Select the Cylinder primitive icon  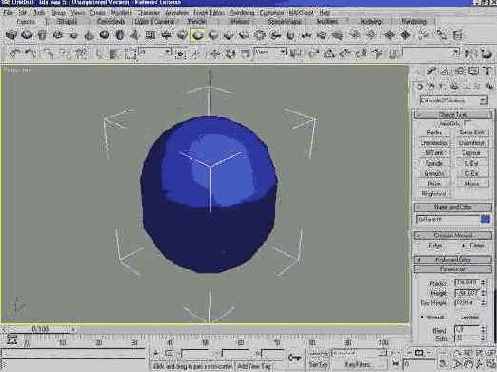point(42,35)
